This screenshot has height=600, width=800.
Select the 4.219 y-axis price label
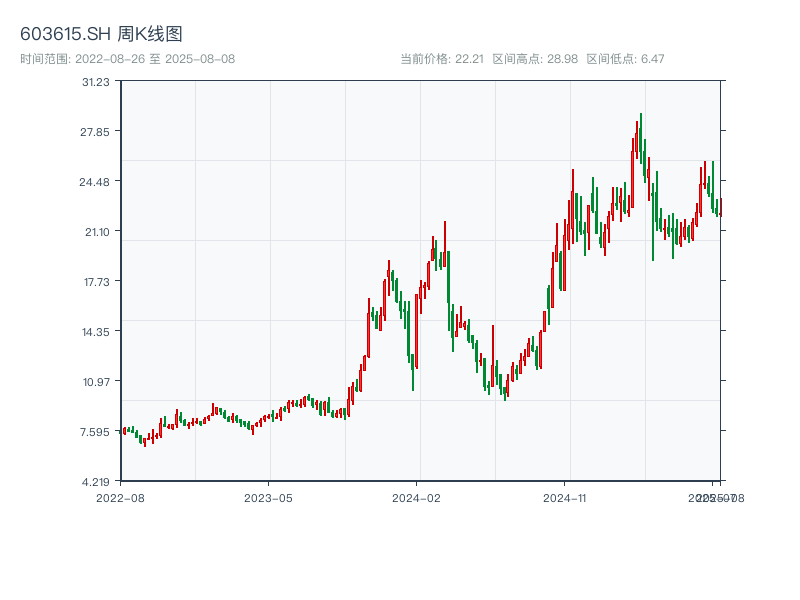click(96, 482)
